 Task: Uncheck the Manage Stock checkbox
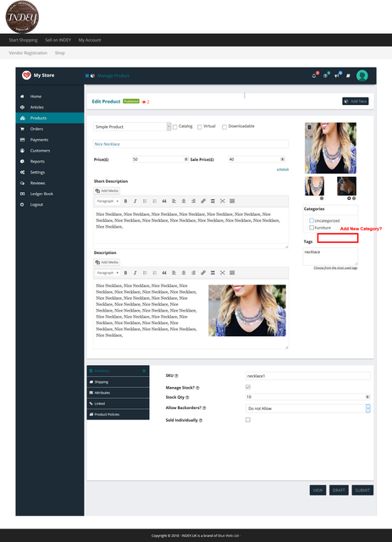click(x=248, y=387)
